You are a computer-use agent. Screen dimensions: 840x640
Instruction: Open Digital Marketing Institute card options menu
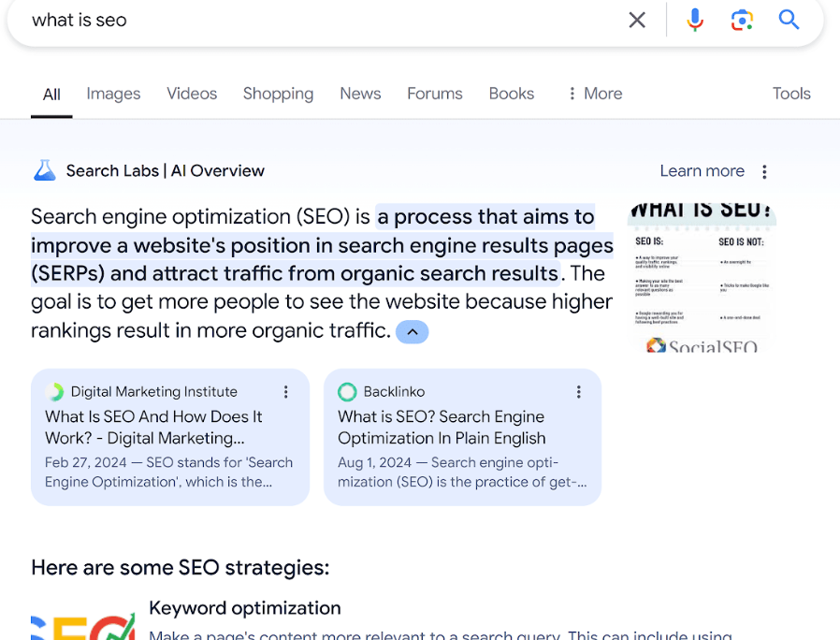tap(286, 392)
